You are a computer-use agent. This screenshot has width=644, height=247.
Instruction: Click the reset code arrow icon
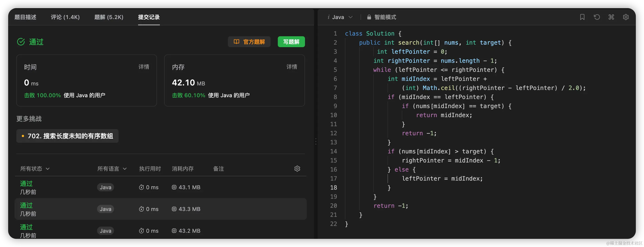(x=597, y=17)
